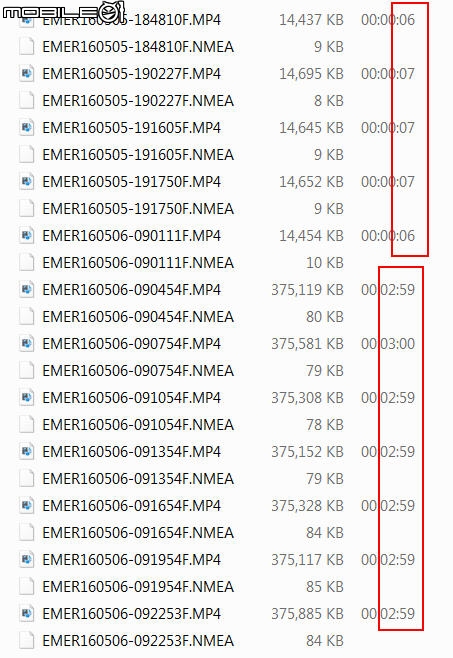Select file name EMER160505-190227F.NMEA
Screen dimensions: 453x658
[138, 101]
